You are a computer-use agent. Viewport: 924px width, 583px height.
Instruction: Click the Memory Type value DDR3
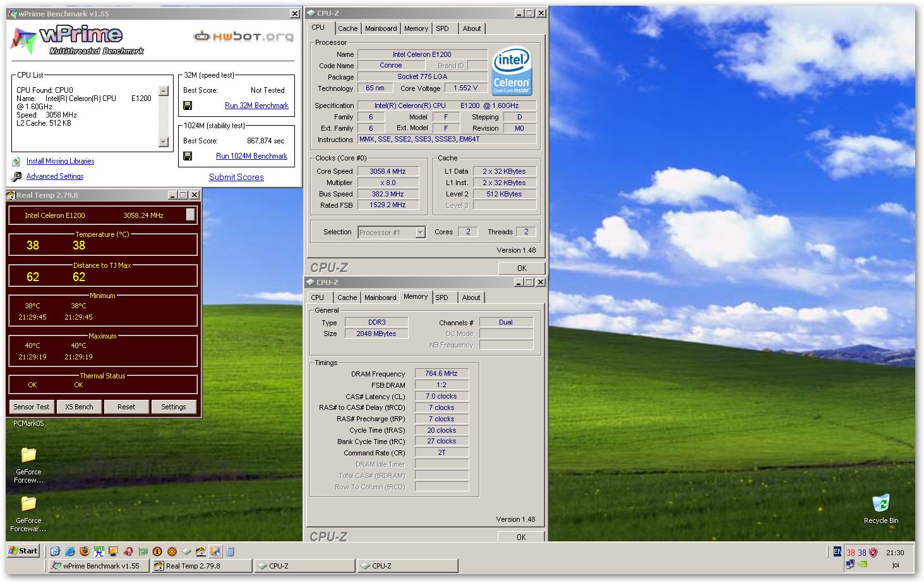(x=377, y=323)
